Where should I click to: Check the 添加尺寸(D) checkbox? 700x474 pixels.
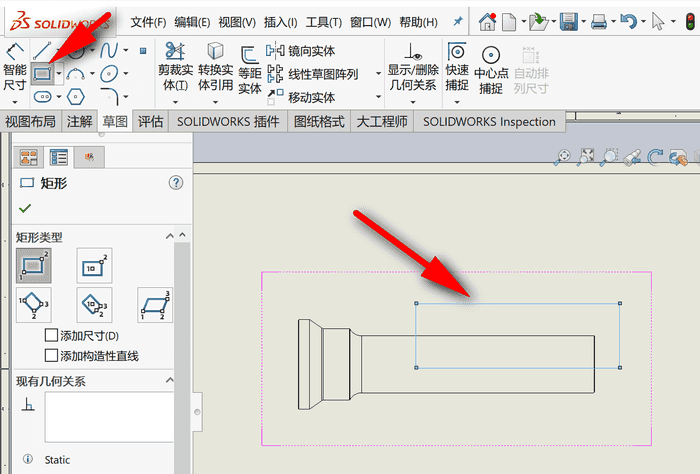point(51,335)
